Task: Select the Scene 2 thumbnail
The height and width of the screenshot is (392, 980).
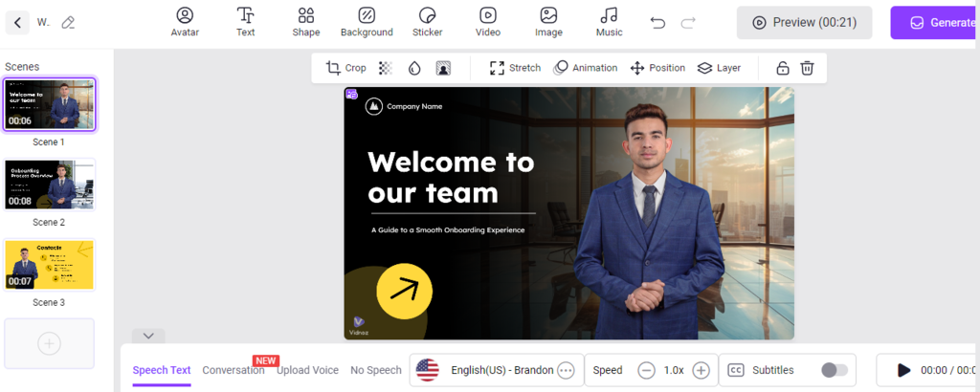Action: [50, 185]
